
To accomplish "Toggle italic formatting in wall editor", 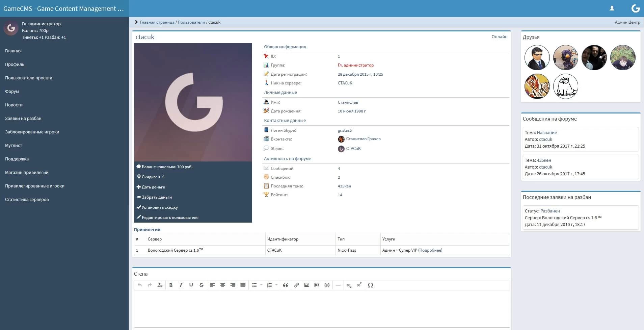I will (x=181, y=285).
